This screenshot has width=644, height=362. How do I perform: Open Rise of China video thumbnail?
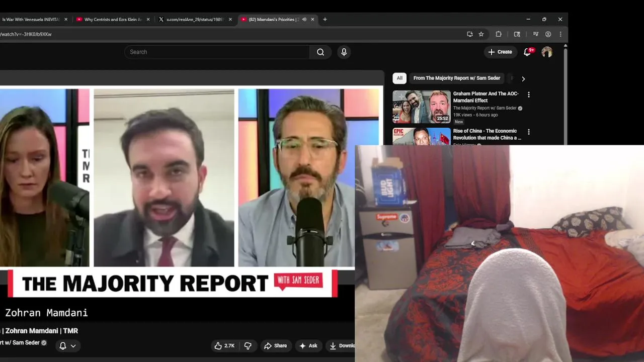coord(422,136)
